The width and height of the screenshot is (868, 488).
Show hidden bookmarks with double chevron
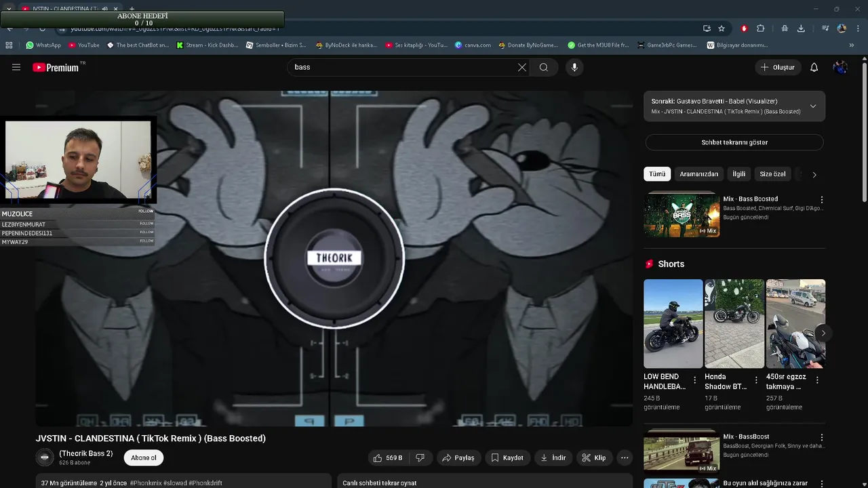click(x=852, y=45)
